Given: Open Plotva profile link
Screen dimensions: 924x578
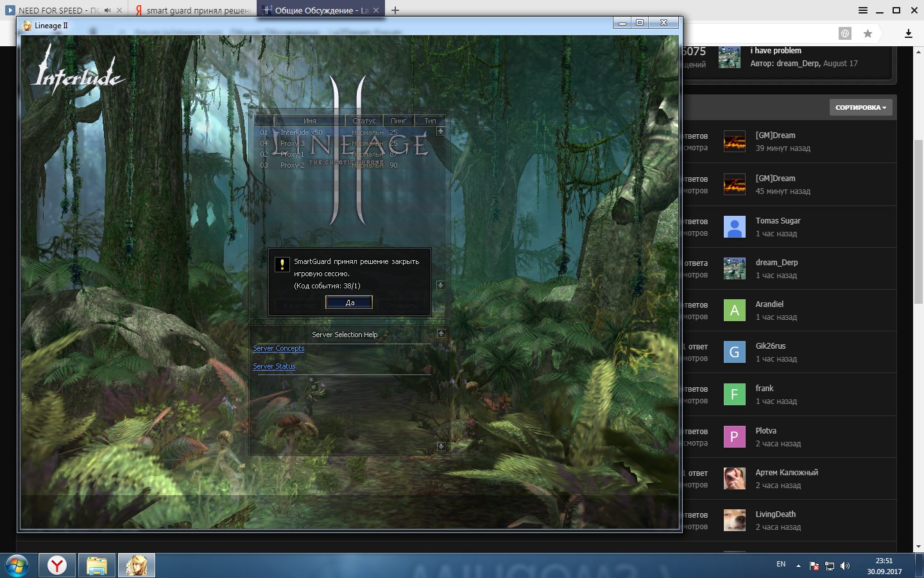Looking at the screenshot, I should coord(766,431).
